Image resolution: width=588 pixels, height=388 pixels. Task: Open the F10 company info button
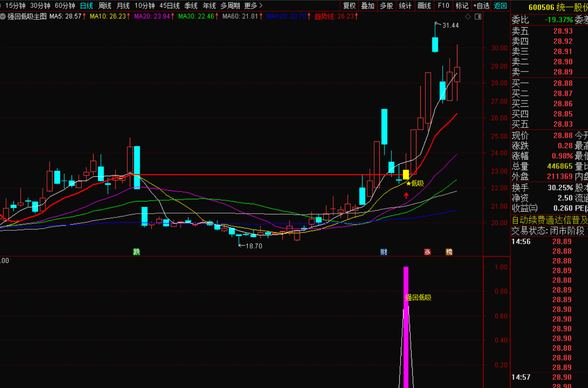click(x=444, y=6)
